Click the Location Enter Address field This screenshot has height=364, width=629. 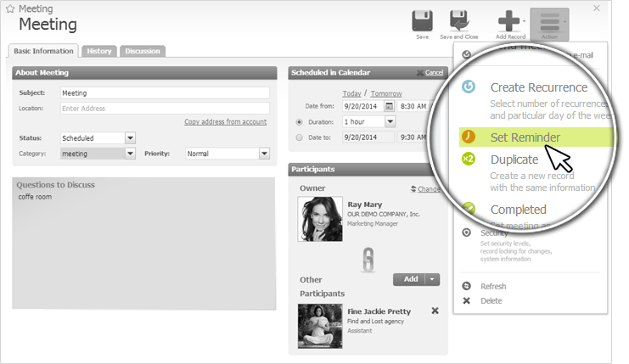coord(165,109)
